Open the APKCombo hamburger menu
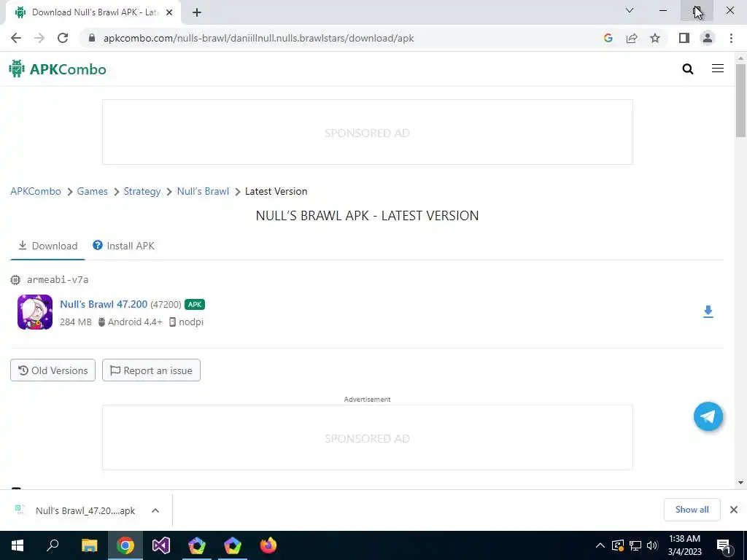747x560 pixels. (x=718, y=69)
